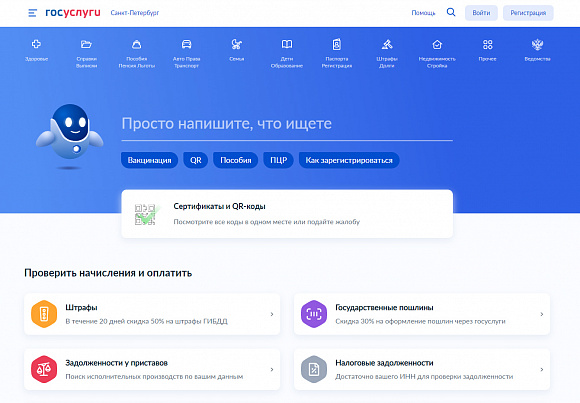Viewport: 580px width, 403px height.
Task: Click the gray Налоговые задолженности icon
Action: [314, 369]
